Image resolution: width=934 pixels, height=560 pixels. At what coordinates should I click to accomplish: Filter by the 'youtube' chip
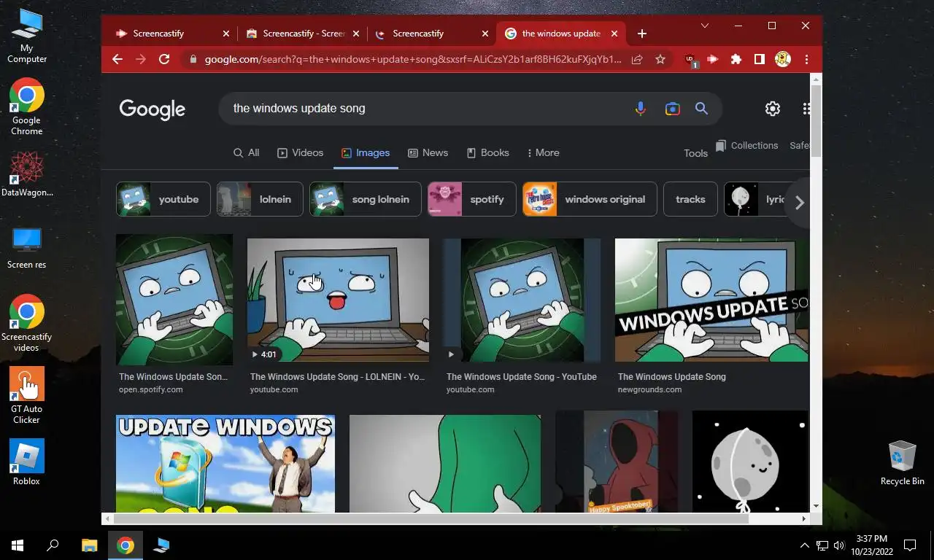pyautogui.click(x=163, y=199)
